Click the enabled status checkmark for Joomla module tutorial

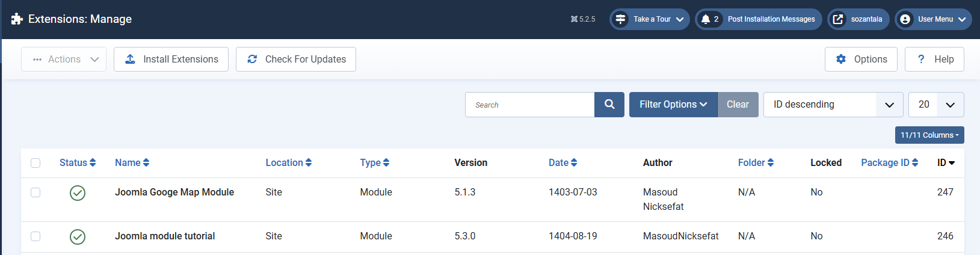click(78, 236)
